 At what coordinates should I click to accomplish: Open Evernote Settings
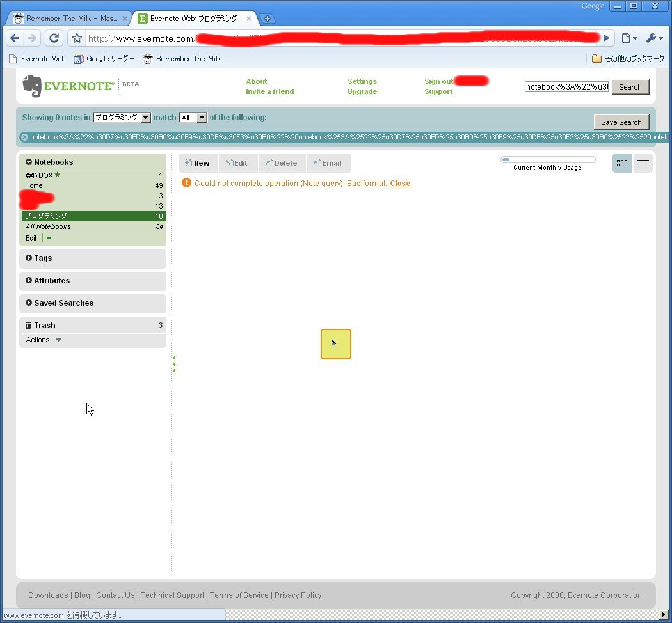click(x=362, y=81)
